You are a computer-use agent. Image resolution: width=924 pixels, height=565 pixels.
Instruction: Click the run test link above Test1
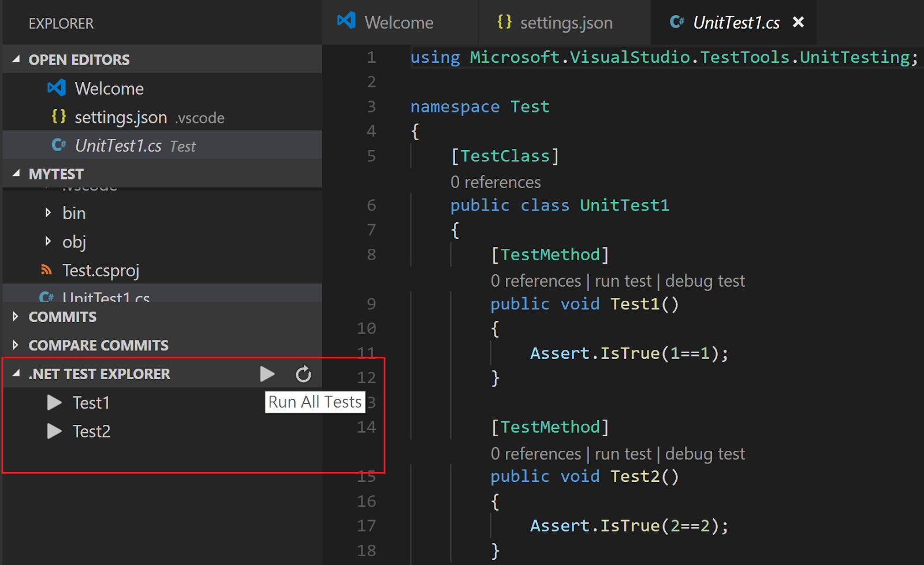click(623, 280)
